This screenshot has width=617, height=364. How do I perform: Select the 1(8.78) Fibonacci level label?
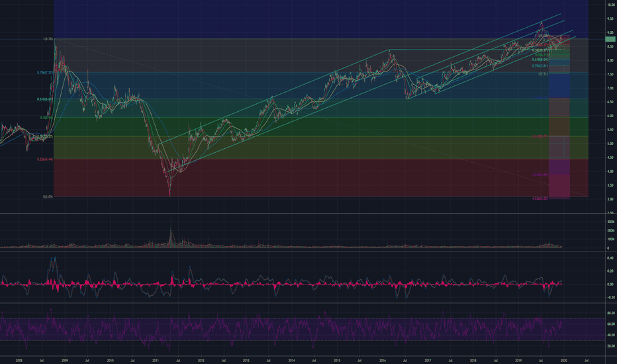(x=48, y=39)
